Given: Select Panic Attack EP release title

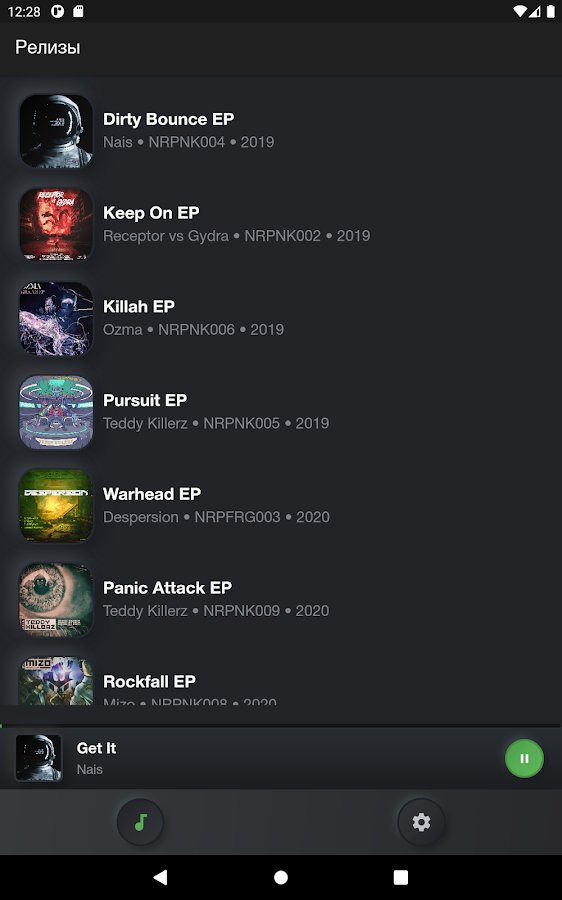Looking at the screenshot, I should [x=167, y=588].
